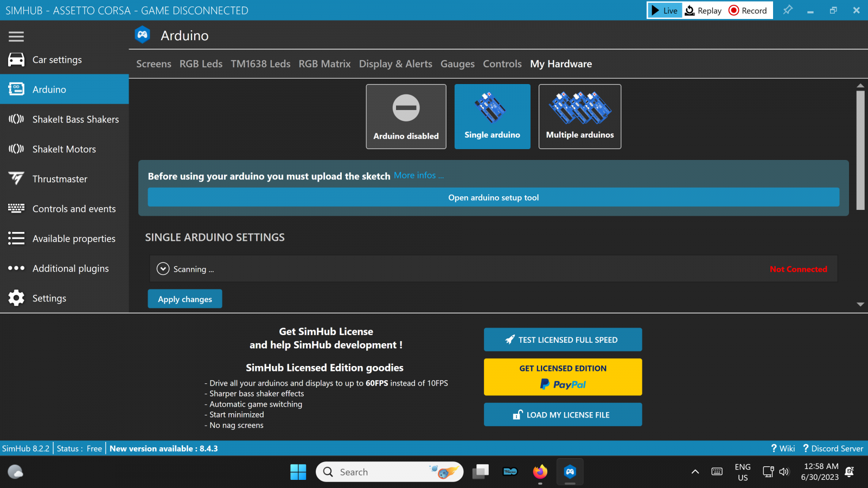Image resolution: width=868 pixels, height=488 pixels.
Task: Click LOAD MY LICENSE FILE button
Action: pos(563,414)
